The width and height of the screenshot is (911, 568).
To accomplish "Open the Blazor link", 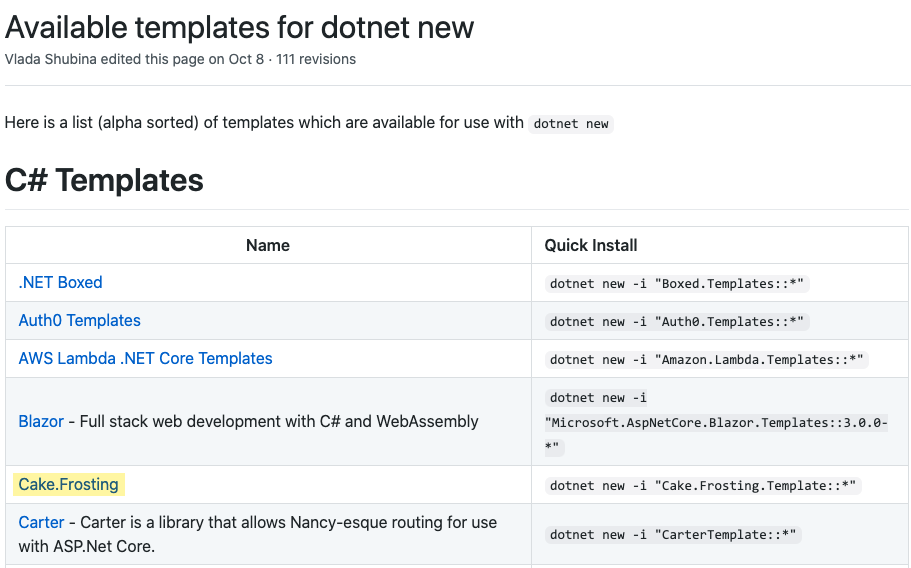I will [41, 421].
